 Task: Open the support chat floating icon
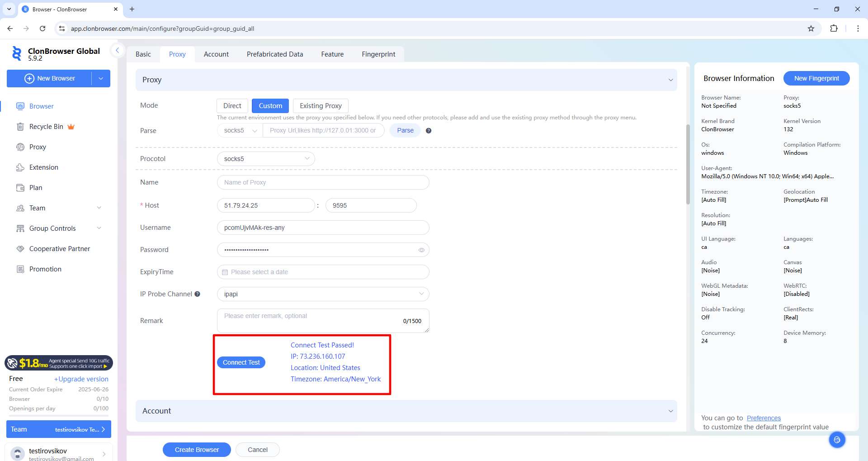[x=837, y=440]
